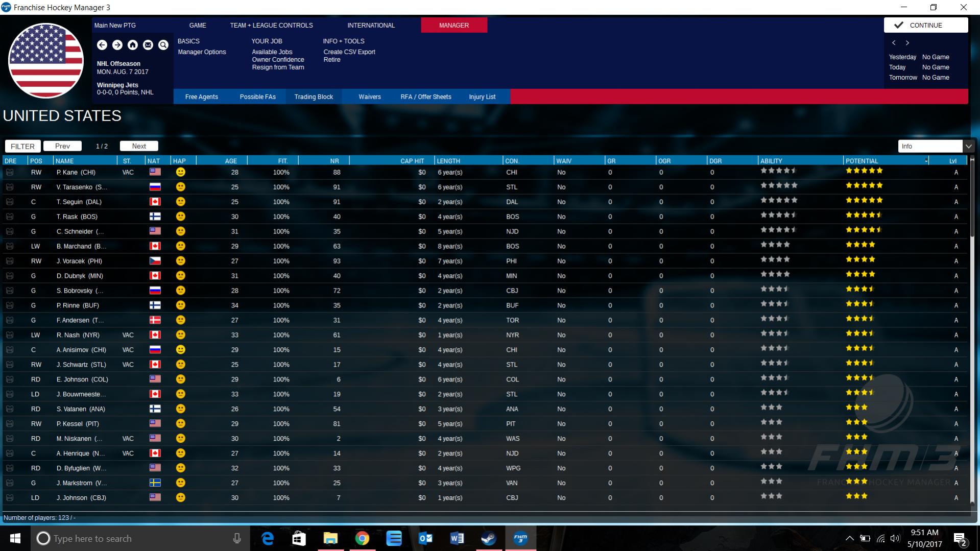Click Create CSV Export link
The image size is (980, 551).
point(349,52)
